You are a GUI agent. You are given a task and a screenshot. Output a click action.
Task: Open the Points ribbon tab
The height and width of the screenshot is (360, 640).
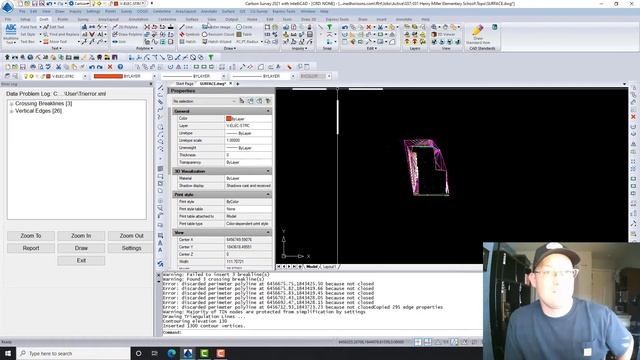pyautogui.click(x=62, y=19)
